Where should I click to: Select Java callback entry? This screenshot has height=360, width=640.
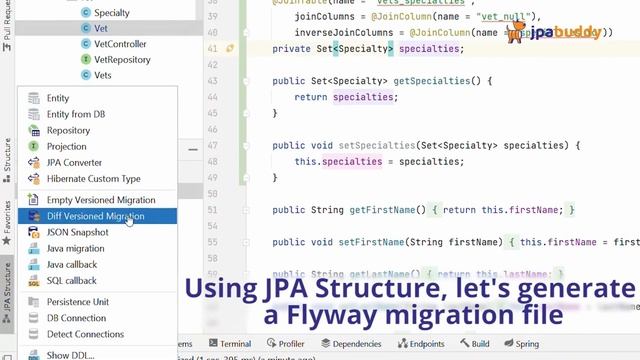[x=98, y=264]
